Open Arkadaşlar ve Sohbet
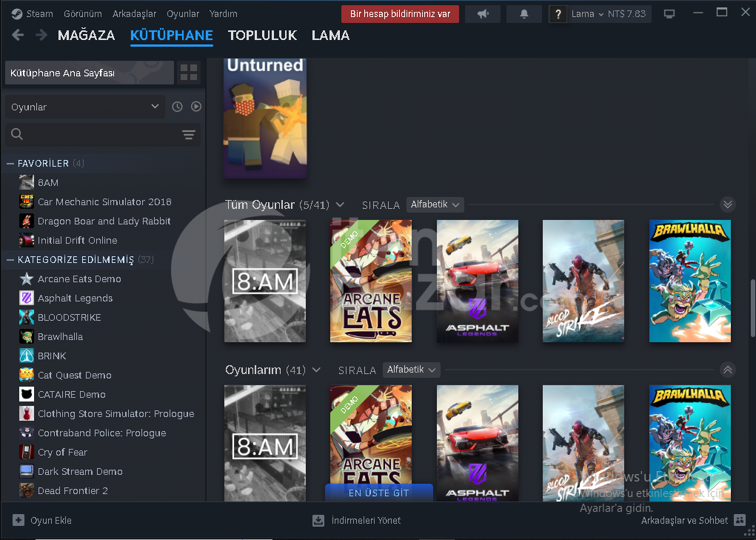This screenshot has height=540, width=756. 684,520
